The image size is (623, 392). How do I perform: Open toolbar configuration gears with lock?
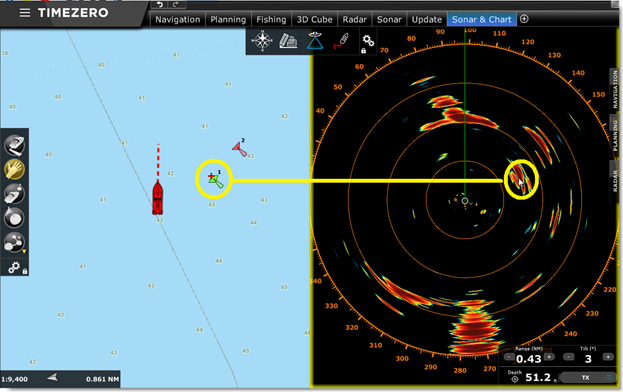368,42
